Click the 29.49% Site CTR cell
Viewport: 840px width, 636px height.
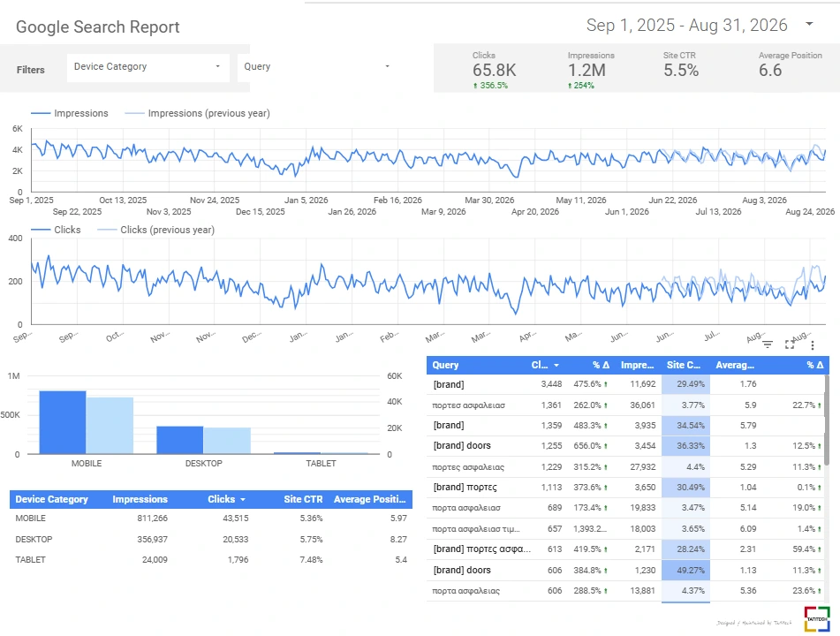point(685,384)
